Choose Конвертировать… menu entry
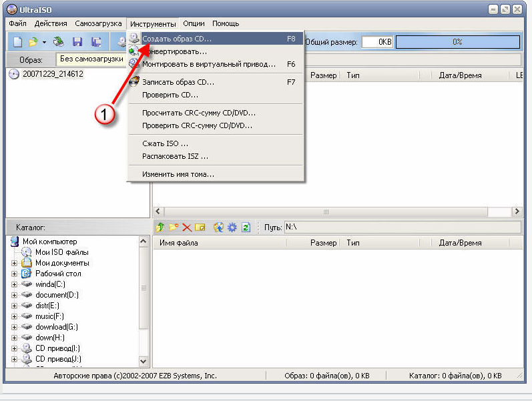532x401 pixels. click(x=215, y=51)
